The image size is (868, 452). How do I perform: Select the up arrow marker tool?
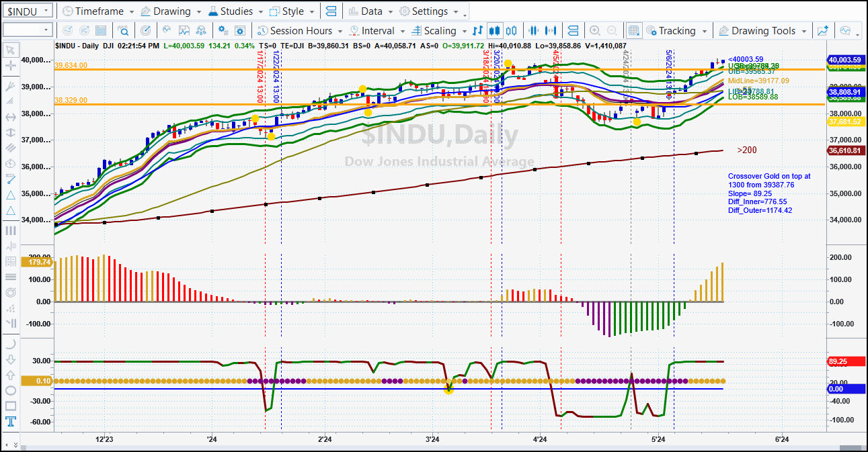11,374
